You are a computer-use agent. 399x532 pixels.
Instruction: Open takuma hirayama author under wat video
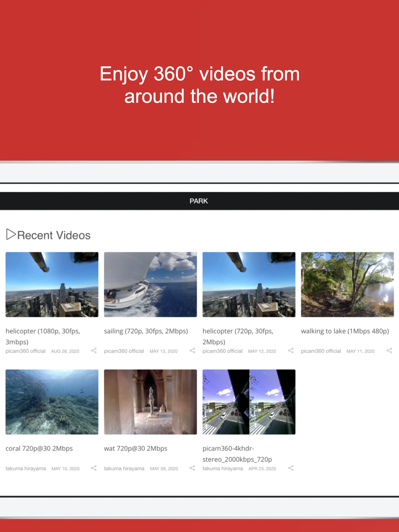[x=124, y=469]
